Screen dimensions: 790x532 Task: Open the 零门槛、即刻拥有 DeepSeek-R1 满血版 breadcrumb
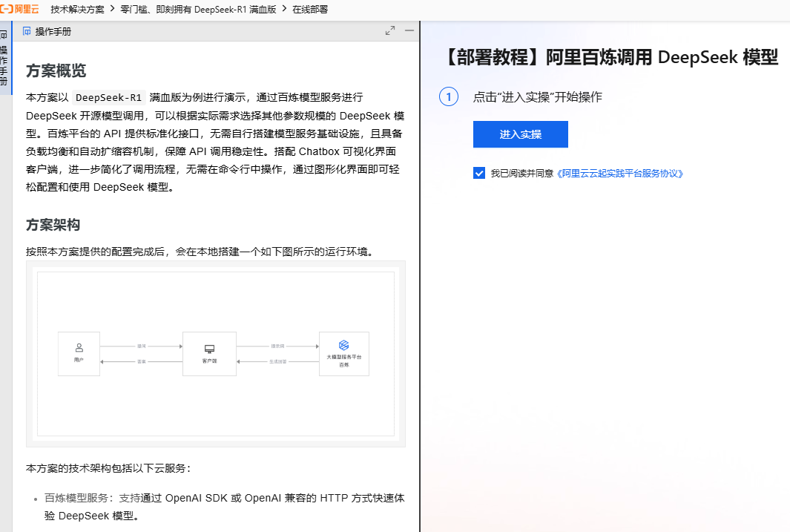(x=198, y=10)
